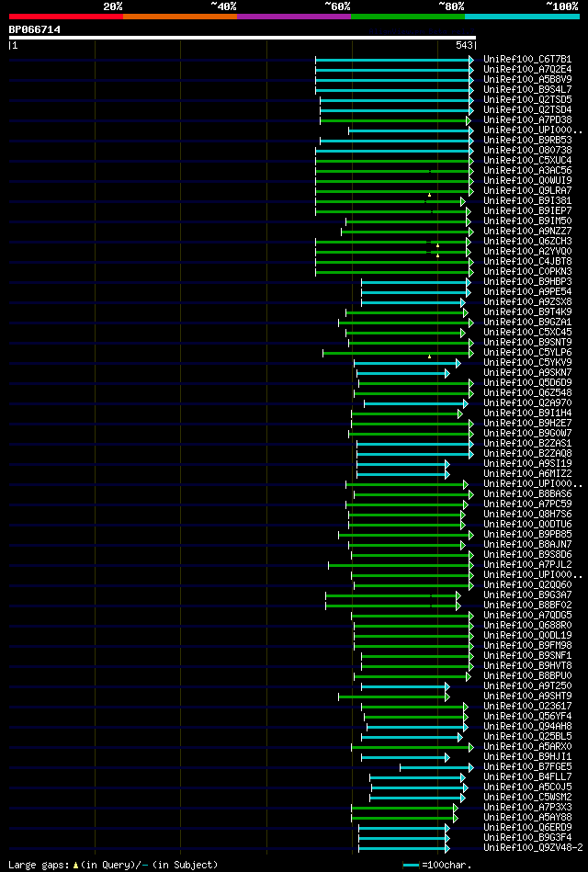This screenshot has height=872, width=588.
Task: Click the cyan alignment bar for UniRef100_C5YKV9
Action: pyautogui.click(x=407, y=363)
